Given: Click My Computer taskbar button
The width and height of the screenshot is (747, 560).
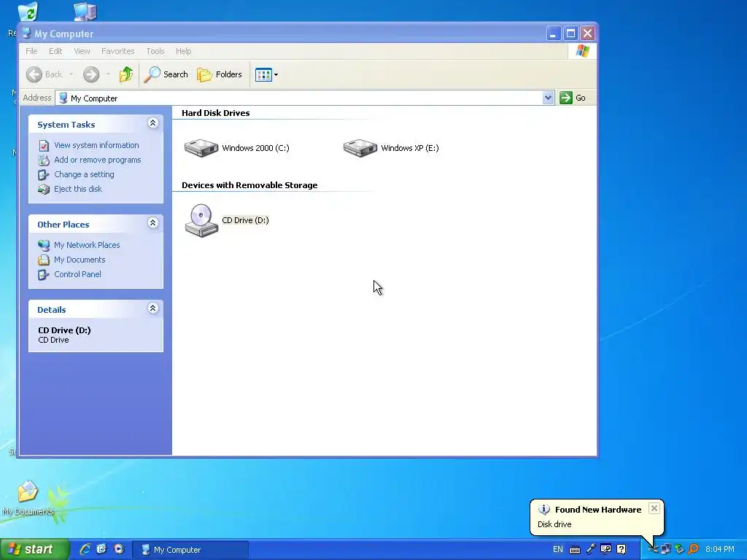Looking at the screenshot, I should 190,550.
